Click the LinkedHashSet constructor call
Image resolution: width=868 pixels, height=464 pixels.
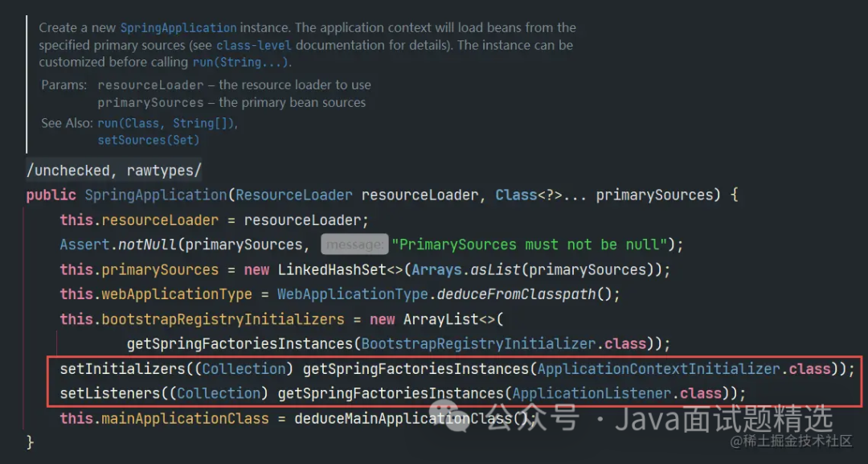332,269
